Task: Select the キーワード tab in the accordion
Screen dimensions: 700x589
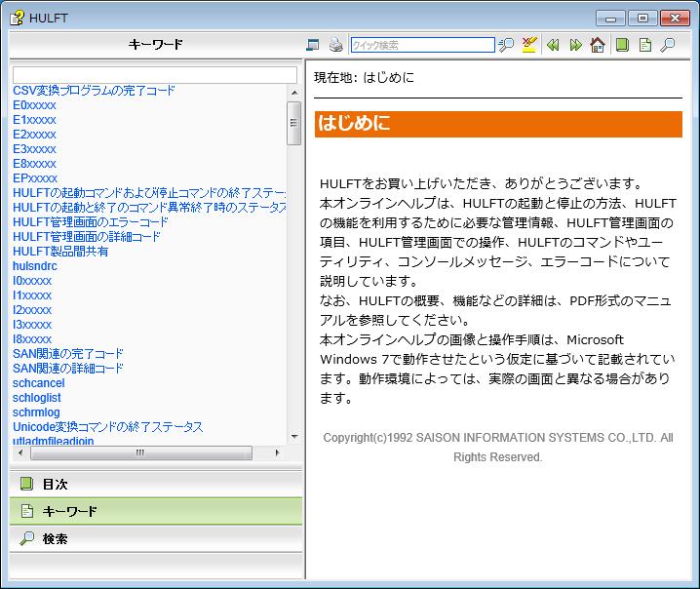Action: point(156,511)
